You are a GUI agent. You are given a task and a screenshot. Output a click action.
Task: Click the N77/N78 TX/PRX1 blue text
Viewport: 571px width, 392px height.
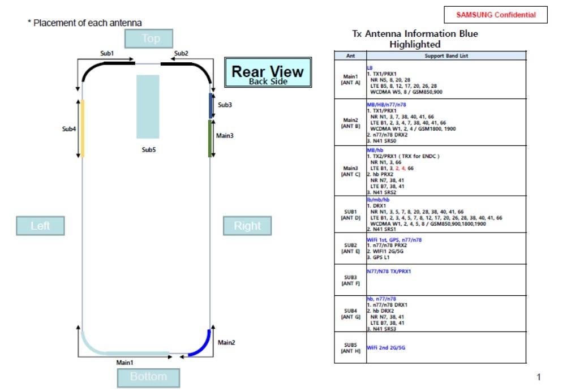coord(389,272)
